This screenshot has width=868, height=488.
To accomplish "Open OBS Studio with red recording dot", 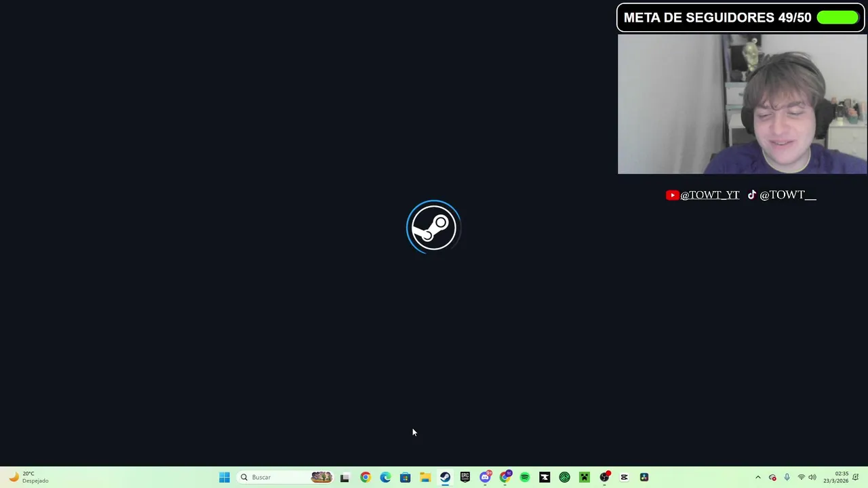I will (x=605, y=477).
